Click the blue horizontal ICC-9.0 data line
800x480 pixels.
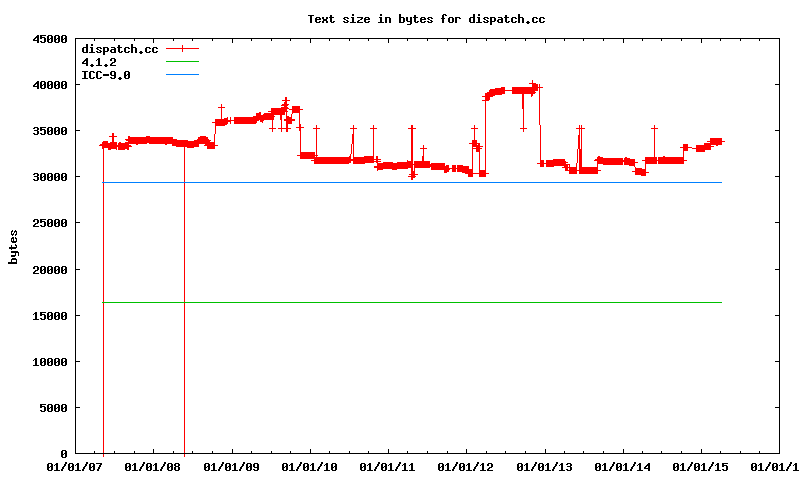coord(450,182)
